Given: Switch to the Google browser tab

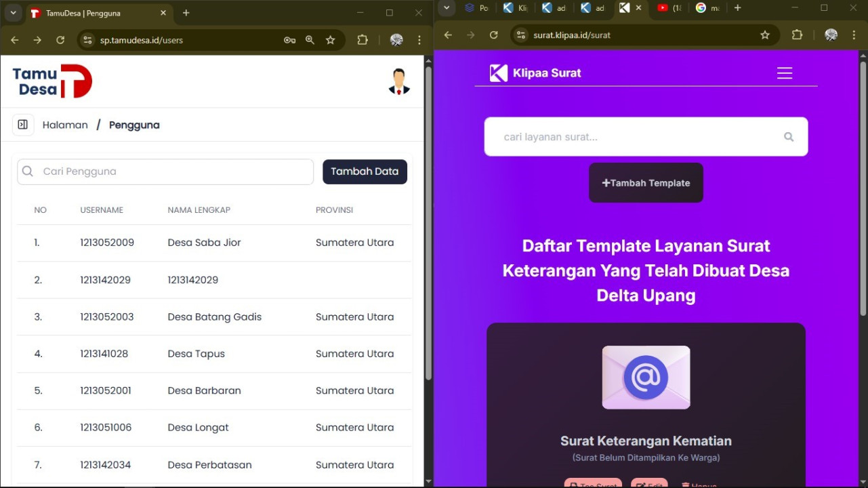Looking at the screenshot, I should (x=707, y=8).
